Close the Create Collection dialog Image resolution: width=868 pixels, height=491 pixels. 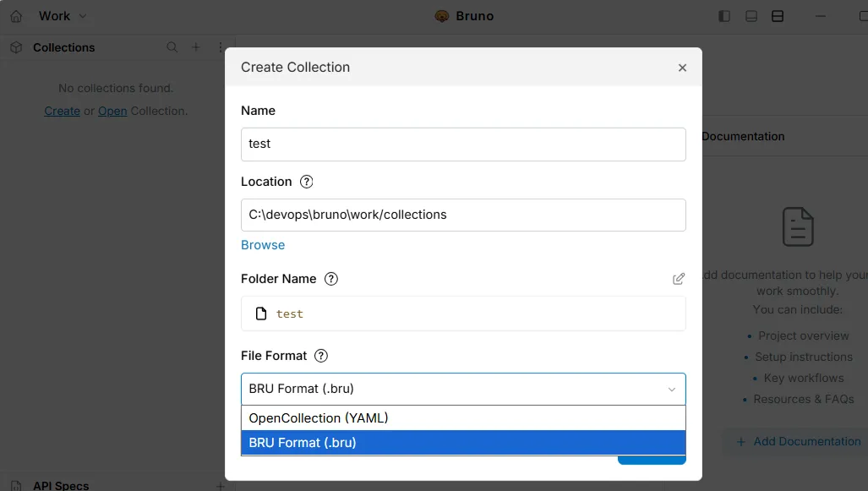682,68
